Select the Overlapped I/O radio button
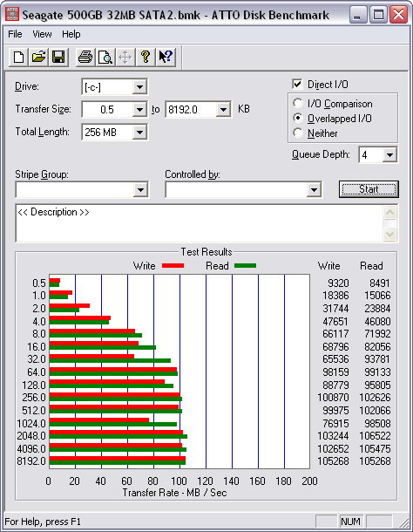The image size is (413, 532). (x=298, y=118)
